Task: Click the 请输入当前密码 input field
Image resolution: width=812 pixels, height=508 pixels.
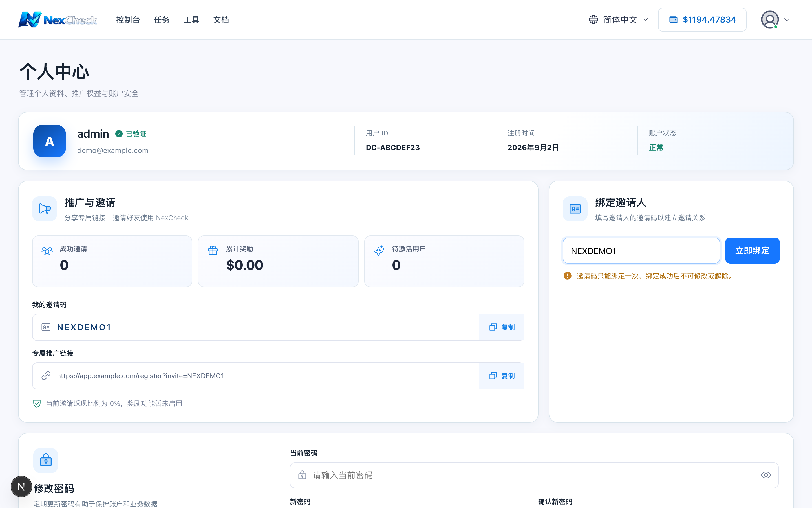Action: click(534, 475)
